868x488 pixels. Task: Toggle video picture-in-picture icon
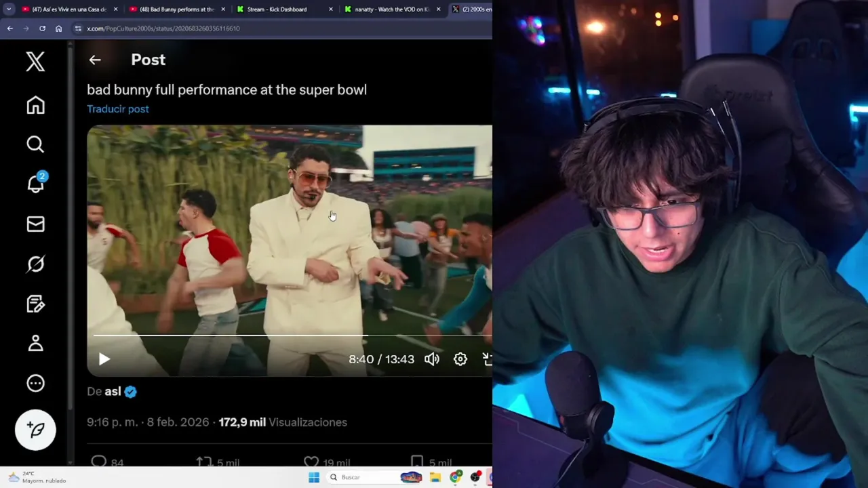point(487,359)
